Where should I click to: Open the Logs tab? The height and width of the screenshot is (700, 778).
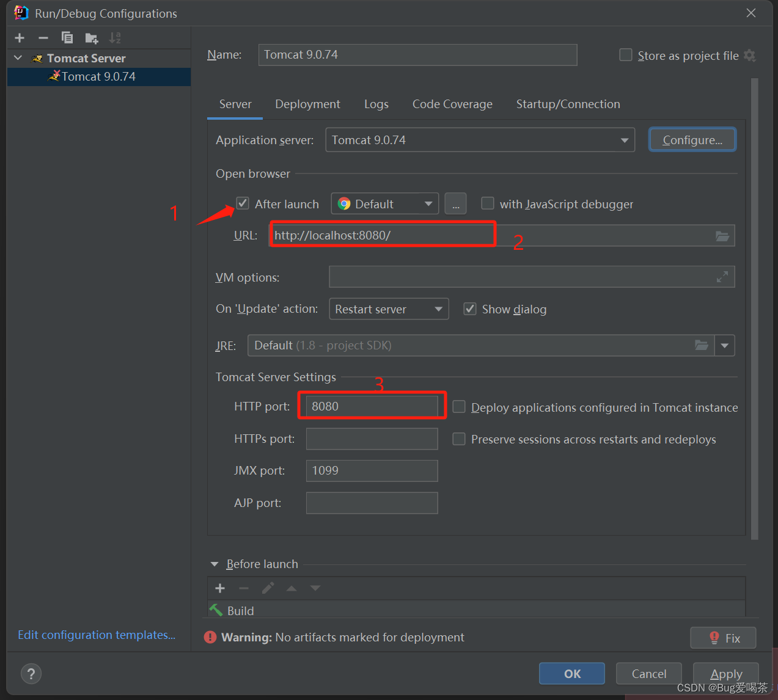(376, 104)
